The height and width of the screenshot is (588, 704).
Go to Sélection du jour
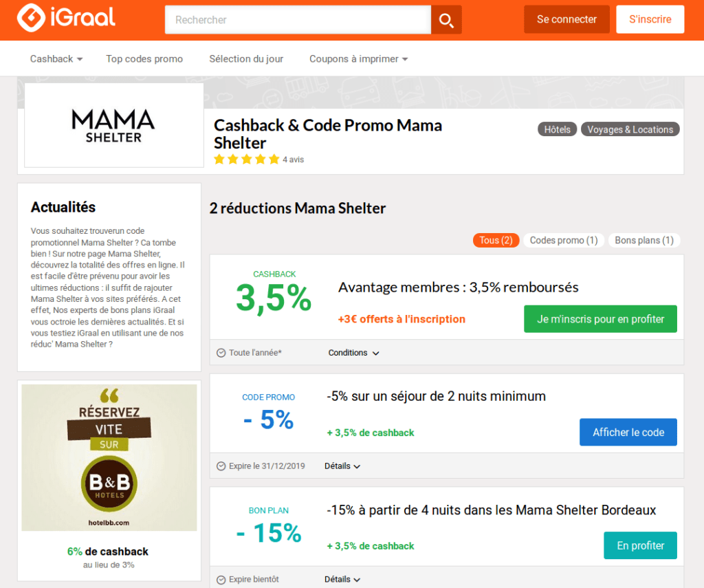246,59
